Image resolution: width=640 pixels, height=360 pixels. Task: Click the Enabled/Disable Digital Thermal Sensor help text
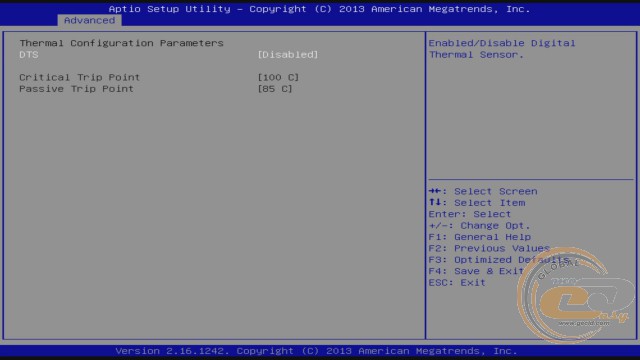tap(502, 49)
